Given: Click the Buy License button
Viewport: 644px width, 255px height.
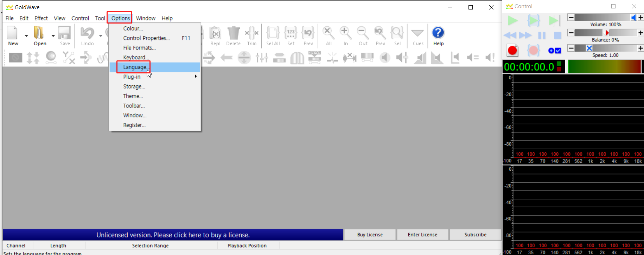Looking at the screenshot, I should (370, 235).
